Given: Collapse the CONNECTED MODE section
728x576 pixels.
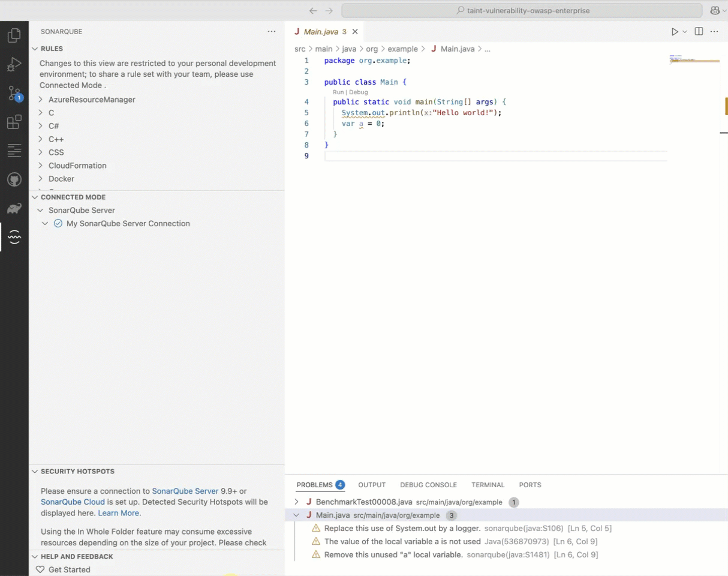Looking at the screenshot, I should point(35,197).
